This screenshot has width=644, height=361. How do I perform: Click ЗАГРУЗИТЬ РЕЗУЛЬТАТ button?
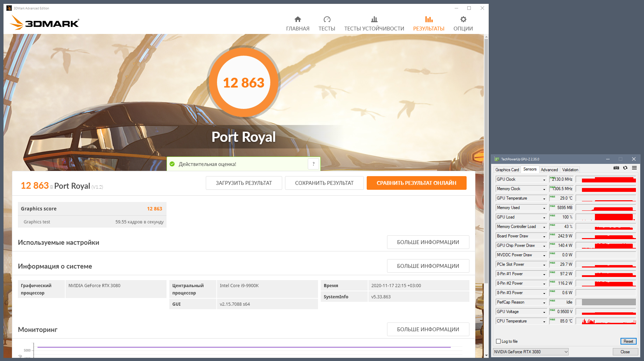(x=244, y=183)
